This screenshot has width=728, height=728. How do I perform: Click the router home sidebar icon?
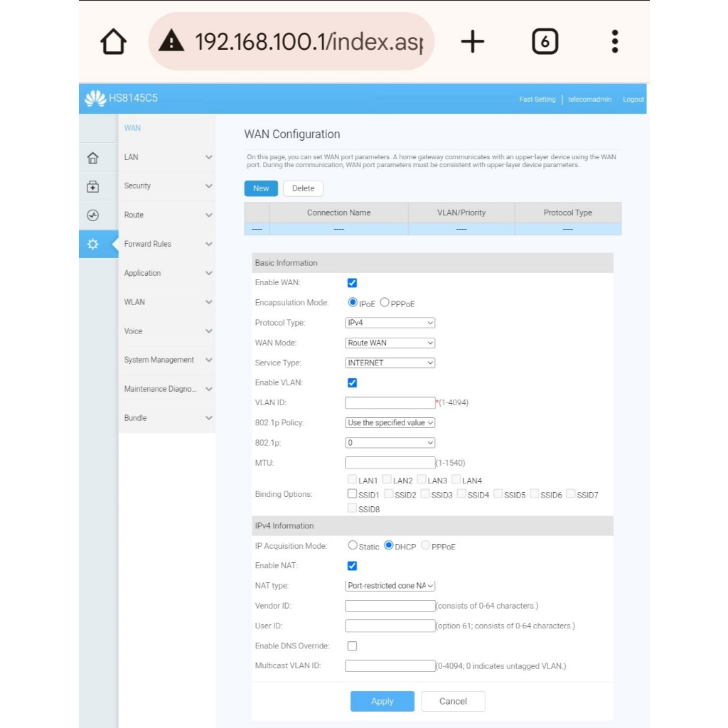(x=92, y=158)
